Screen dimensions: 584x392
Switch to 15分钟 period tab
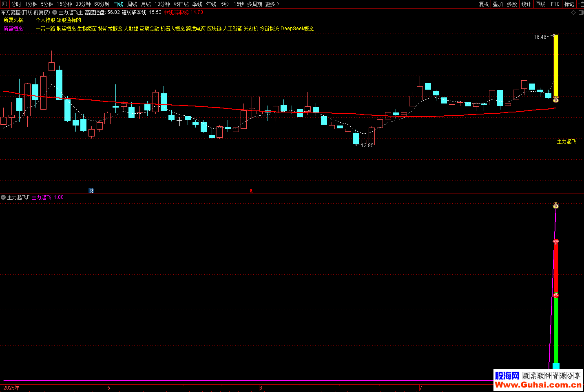point(64,4)
